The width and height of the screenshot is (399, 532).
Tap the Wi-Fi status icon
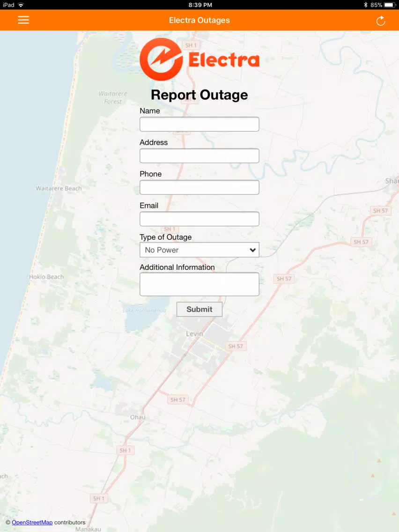(21, 5)
